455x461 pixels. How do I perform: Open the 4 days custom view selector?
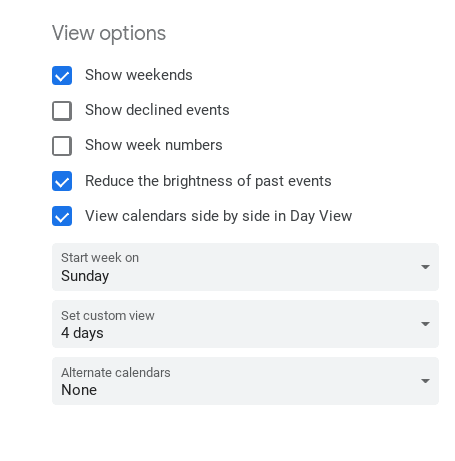pos(245,324)
